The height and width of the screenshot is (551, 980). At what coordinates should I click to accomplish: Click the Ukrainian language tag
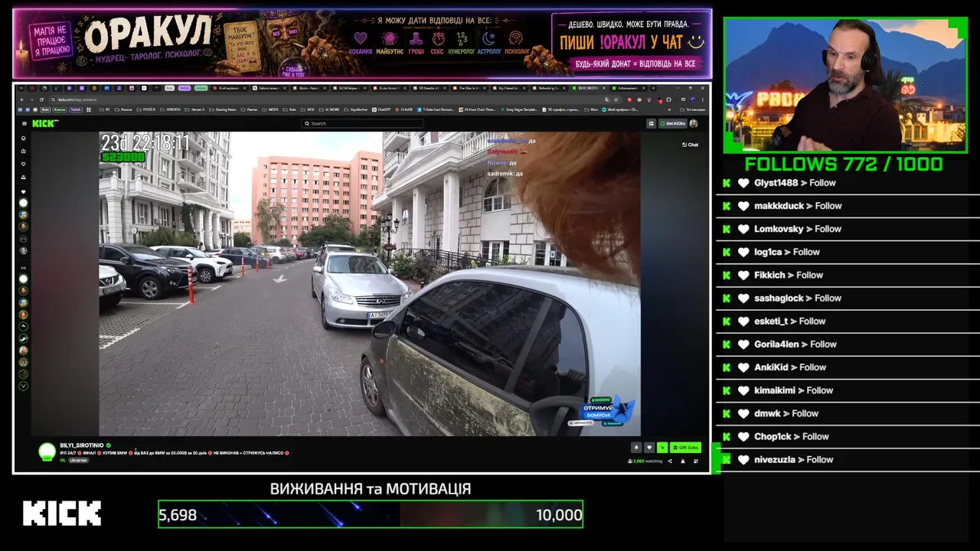coord(79,461)
